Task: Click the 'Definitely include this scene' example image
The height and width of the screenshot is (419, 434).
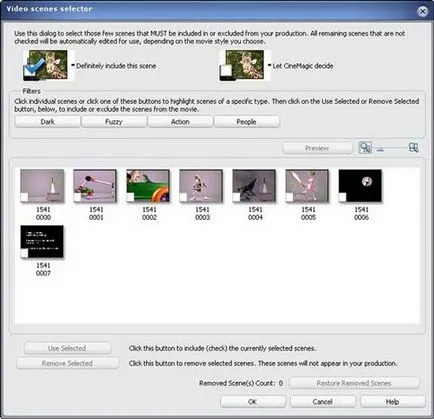Action: [48, 65]
